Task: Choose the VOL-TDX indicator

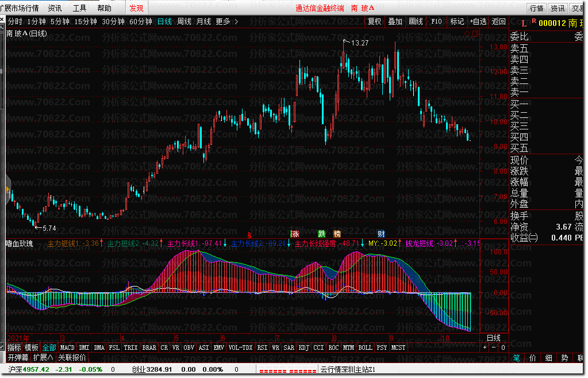Action: [x=240, y=348]
